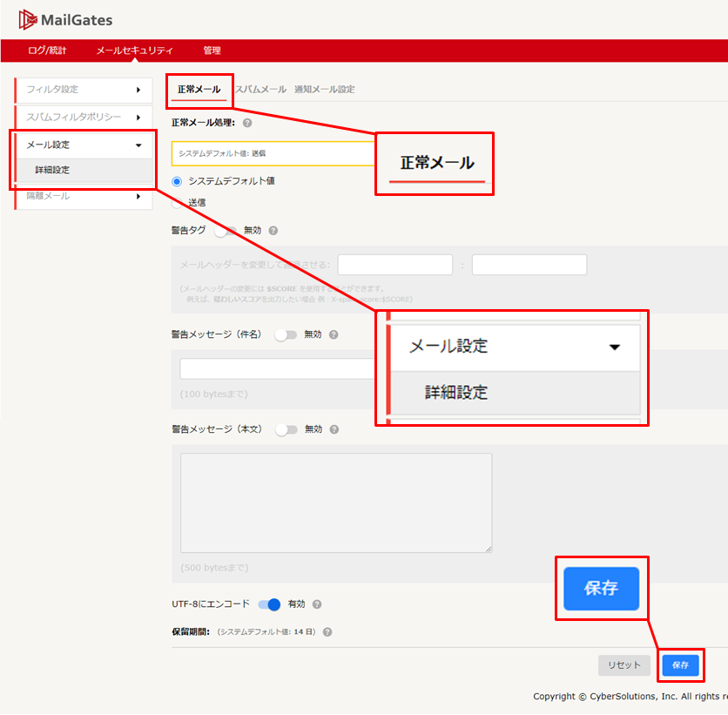Open the ログ/統計 menu
Viewport: 728px width, 715px height.
47,51
